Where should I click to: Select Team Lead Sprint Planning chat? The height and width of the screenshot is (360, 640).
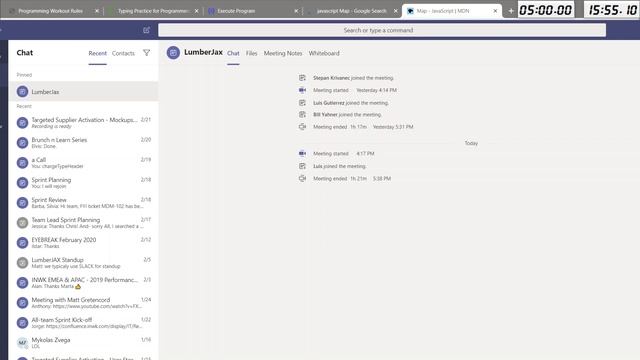click(x=83, y=222)
